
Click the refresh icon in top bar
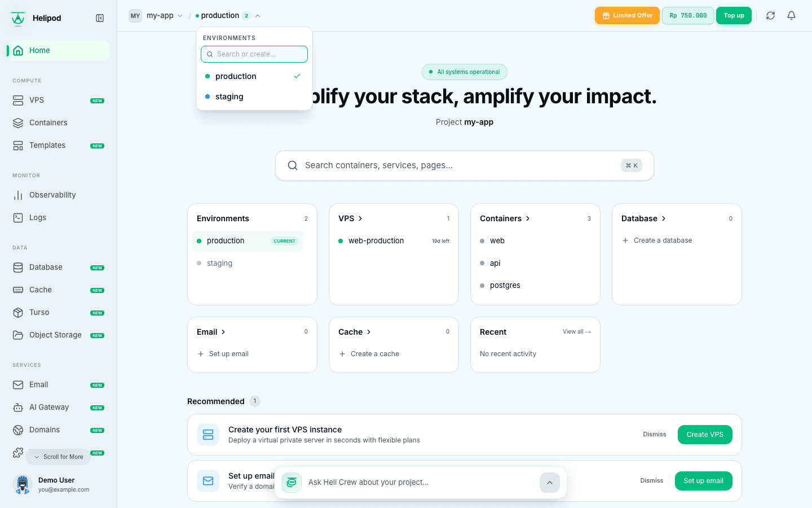coord(770,16)
